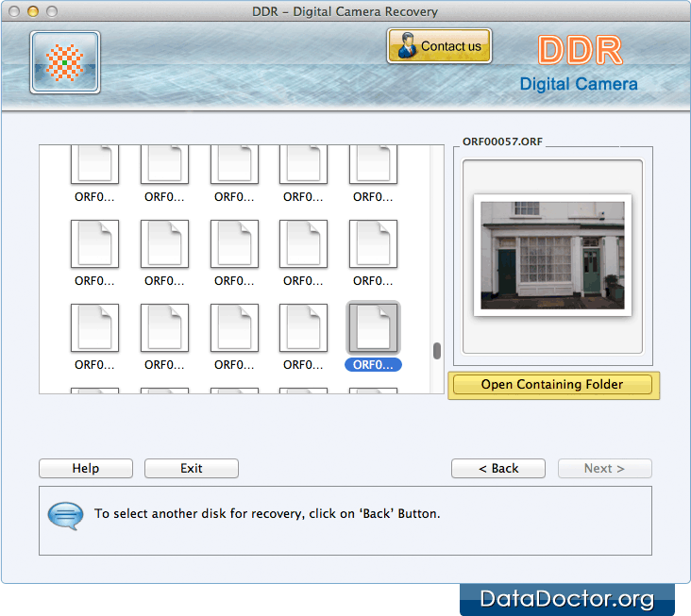Click the ORF00057.ORF preview title text

(502, 142)
